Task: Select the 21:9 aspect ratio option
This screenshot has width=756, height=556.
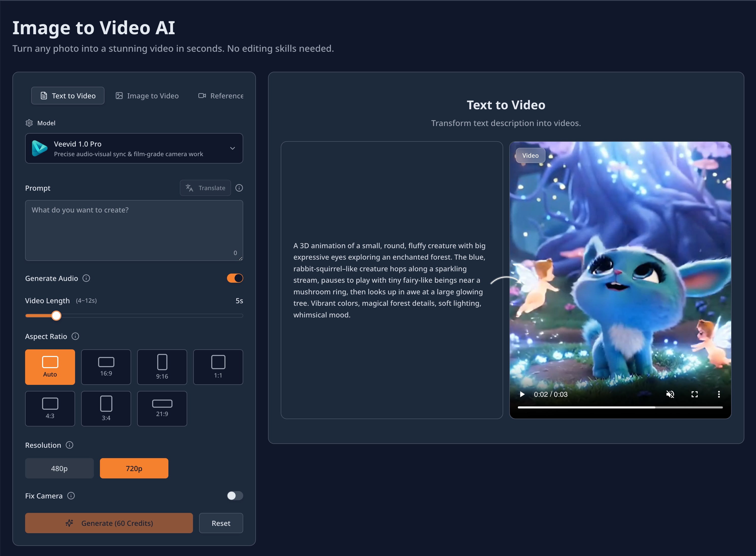Action: click(x=162, y=408)
